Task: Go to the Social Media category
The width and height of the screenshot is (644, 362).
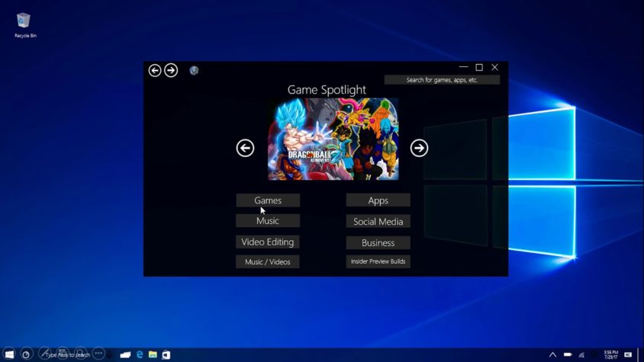Action: point(378,222)
